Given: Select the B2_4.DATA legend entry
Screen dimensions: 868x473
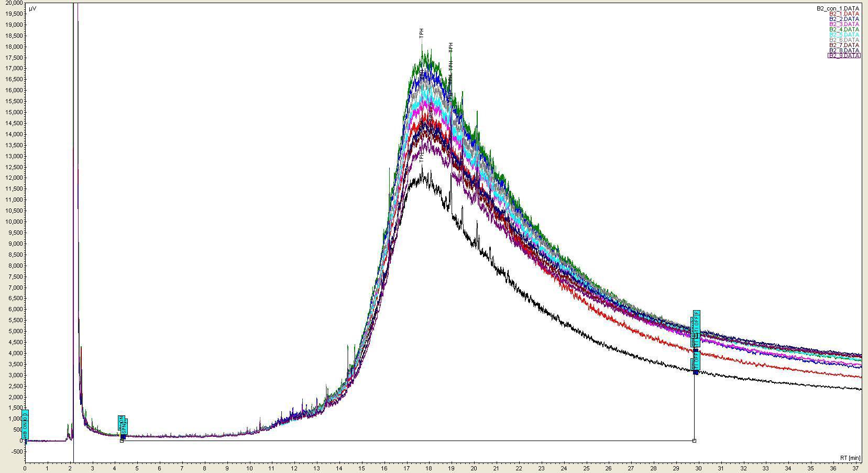Looking at the screenshot, I should tap(844, 29).
